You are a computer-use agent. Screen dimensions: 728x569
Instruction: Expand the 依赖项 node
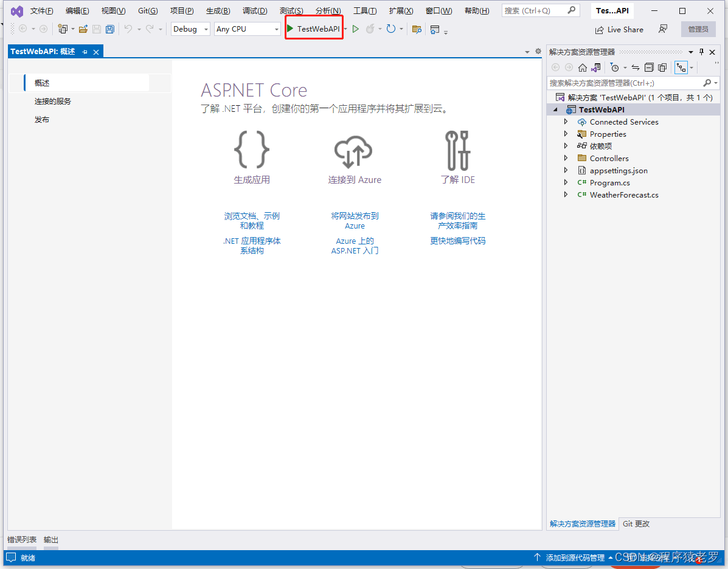click(566, 146)
